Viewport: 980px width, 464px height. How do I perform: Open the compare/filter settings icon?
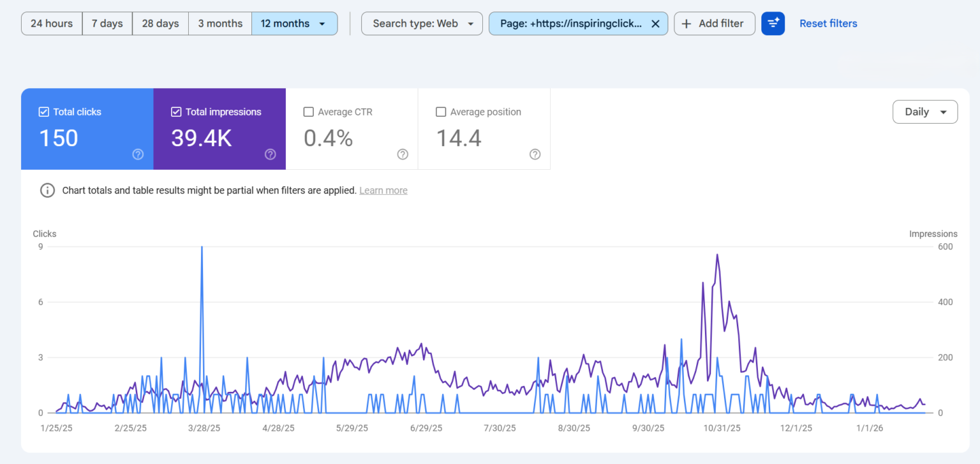[x=773, y=23]
